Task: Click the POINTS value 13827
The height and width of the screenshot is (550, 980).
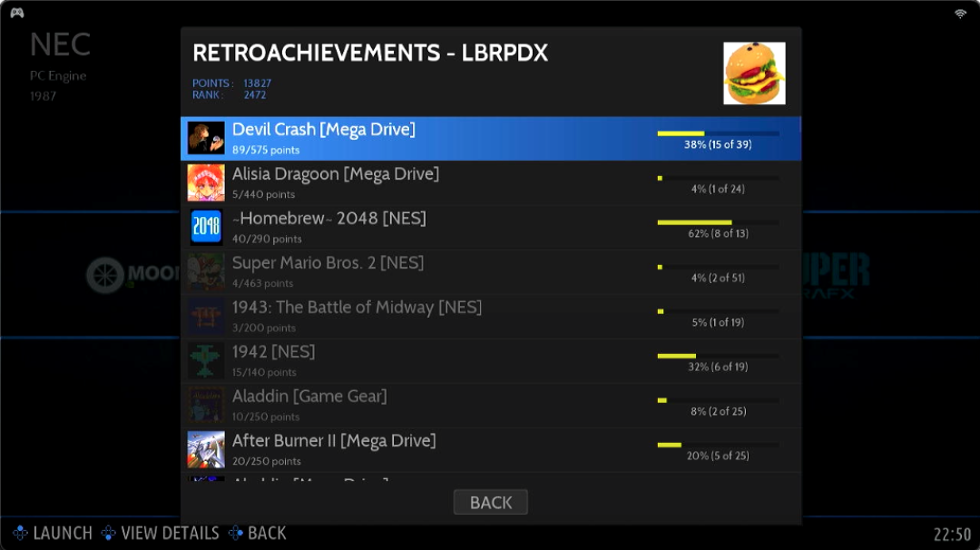Action: point(257,83)
